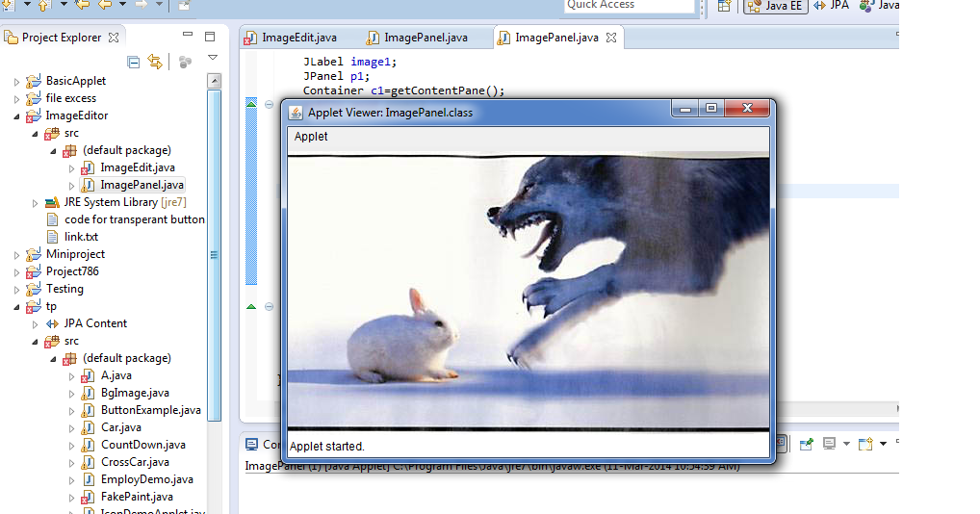The image size is (980, 514).
Task: Expand the file excess project
Action: 16,99
